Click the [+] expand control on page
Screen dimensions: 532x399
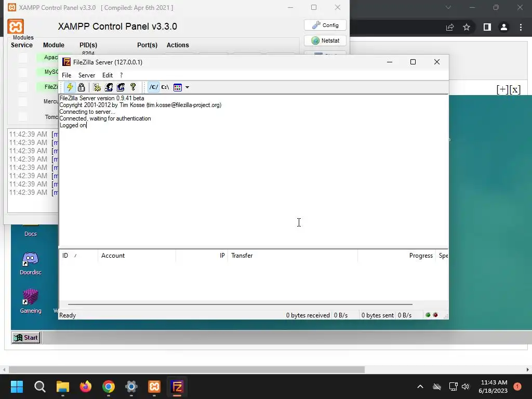[502, 89]
